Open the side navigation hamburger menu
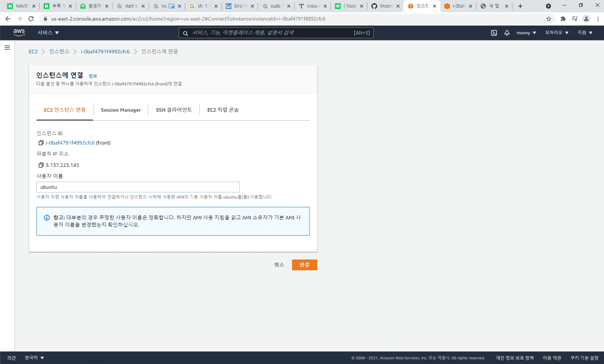Viewport: 604px width, 364px height. coord(7,48)
